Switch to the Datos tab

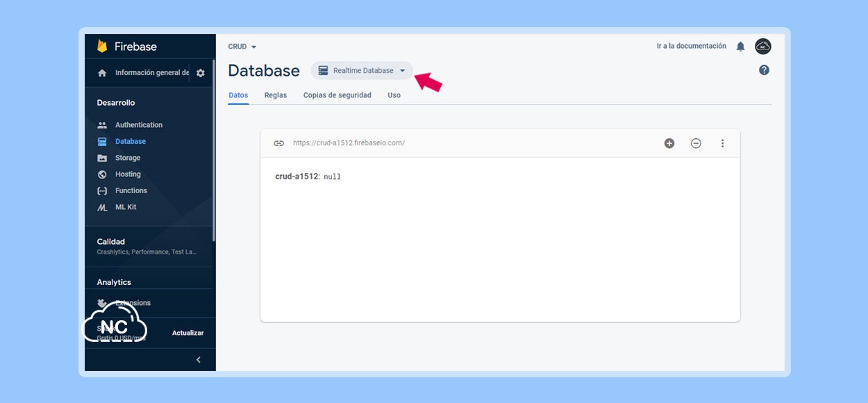(238, 95)
